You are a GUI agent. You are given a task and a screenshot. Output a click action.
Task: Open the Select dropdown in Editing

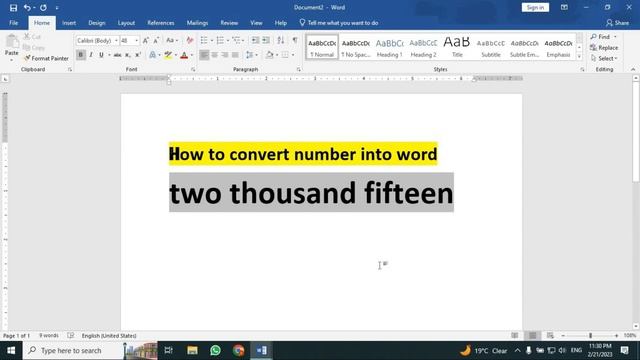[604, 58]
